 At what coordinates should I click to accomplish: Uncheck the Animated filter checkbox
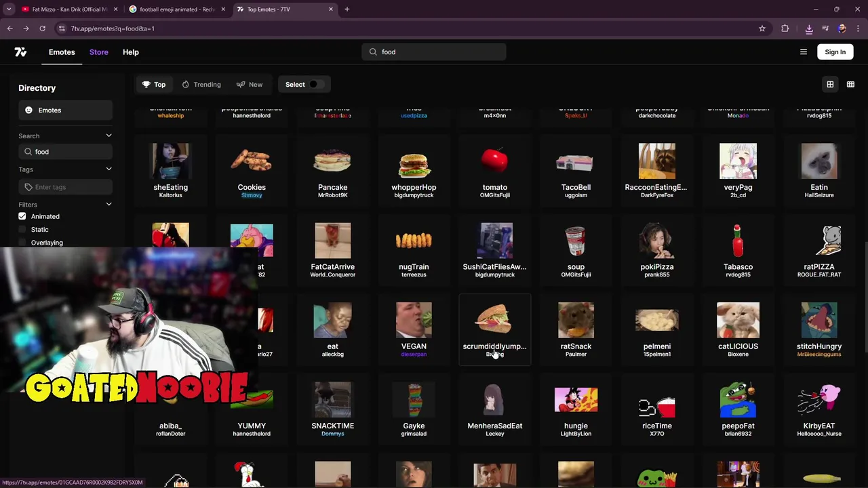click(x=22, y=216)
